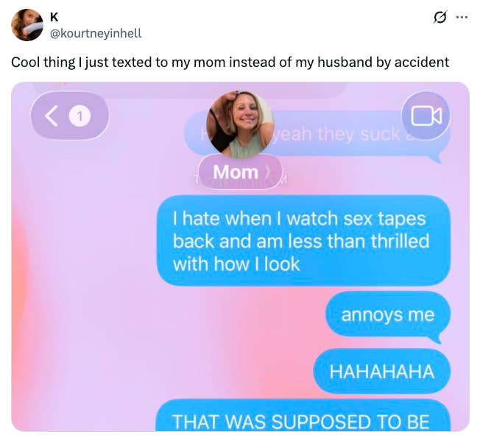
Task: Click the tweet text about texting mom
Action: click(230, 62)
